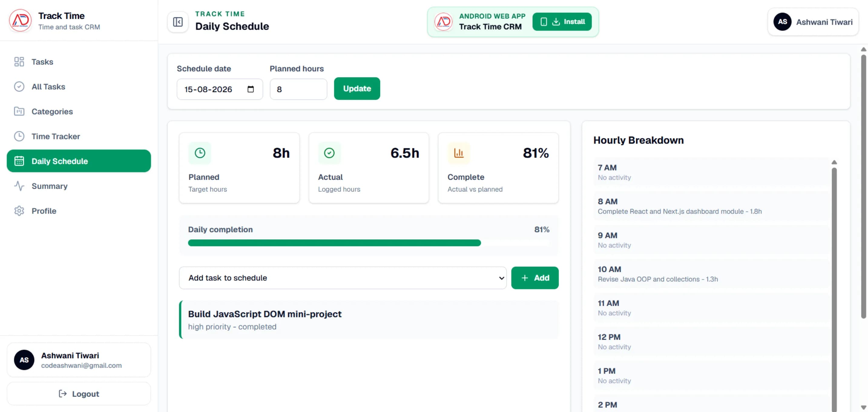868x412 pixels.
Task: Click the Add button beside task dropdown
Action: [534, 278]
